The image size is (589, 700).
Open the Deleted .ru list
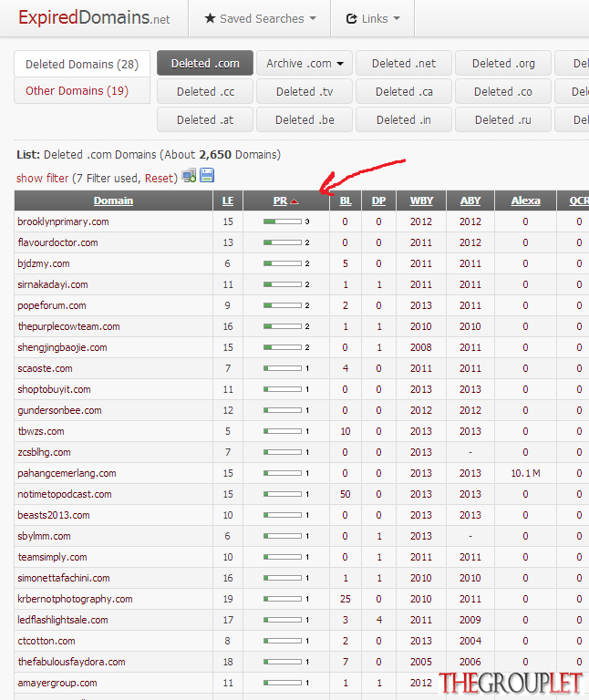[503, 119]
